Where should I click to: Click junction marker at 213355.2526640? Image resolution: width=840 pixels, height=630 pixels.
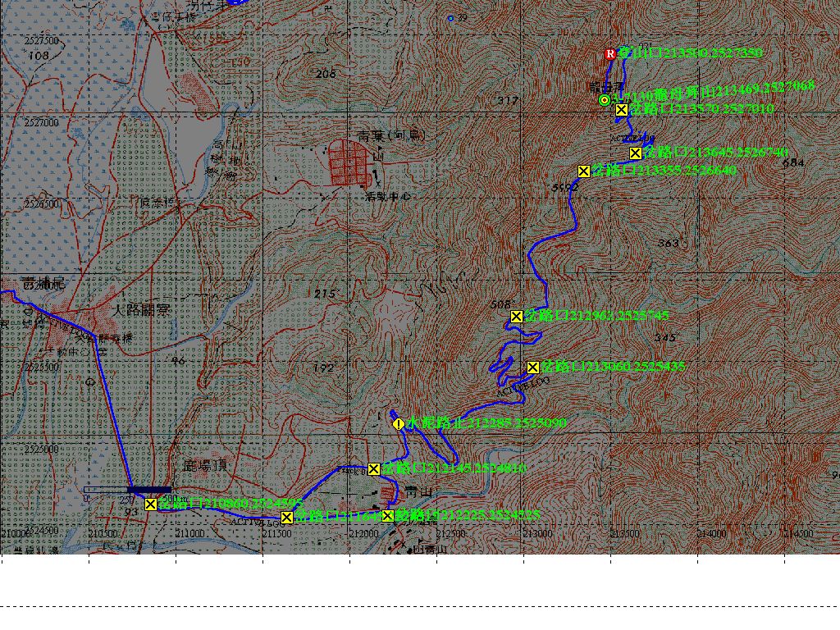click(x=584, y=171)
